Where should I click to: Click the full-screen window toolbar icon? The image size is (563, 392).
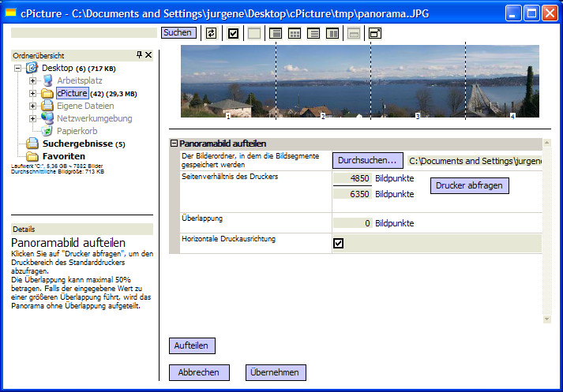tap(375, 33)
